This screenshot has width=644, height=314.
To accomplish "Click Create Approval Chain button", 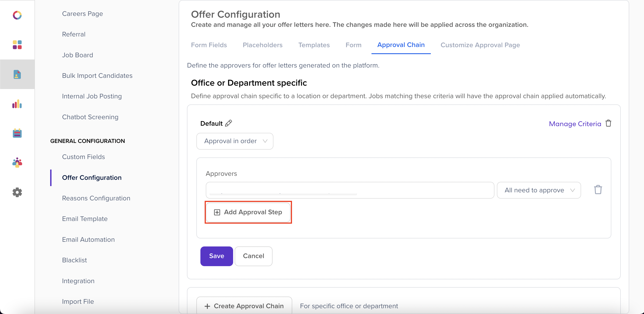I will 244,306.
